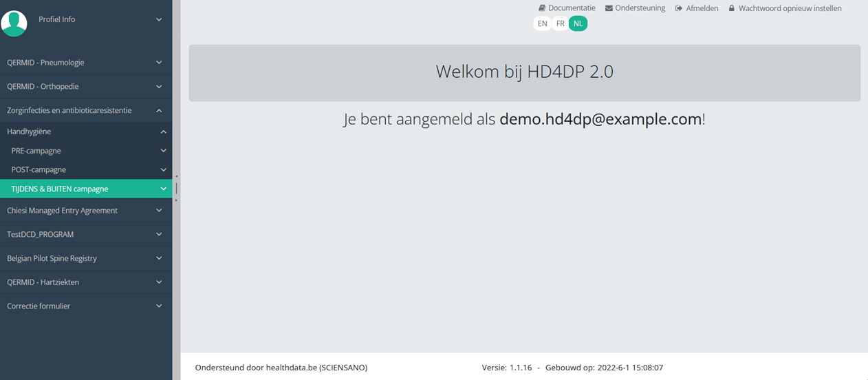Expand the Profiel Info chevron

point(159,19)
